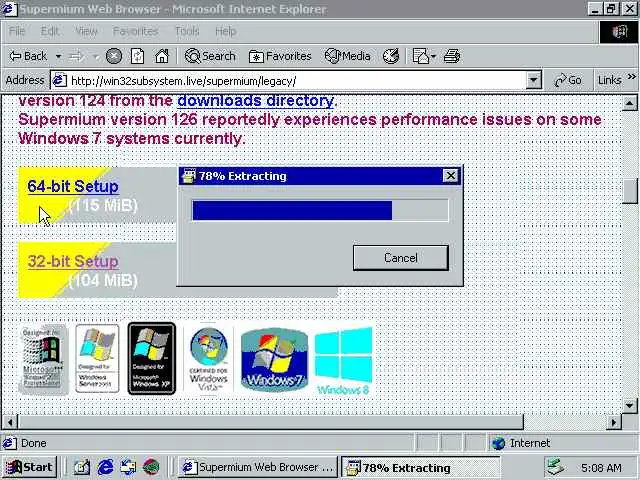Click the extractor icon in dialog title
Screen dimensions: 640x480
(189, 176)
